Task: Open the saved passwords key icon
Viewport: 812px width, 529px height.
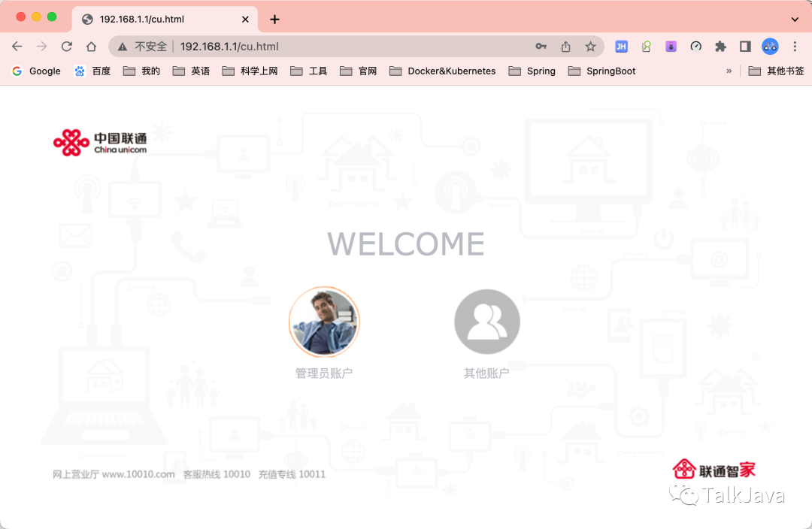Action: coord(541,47)
